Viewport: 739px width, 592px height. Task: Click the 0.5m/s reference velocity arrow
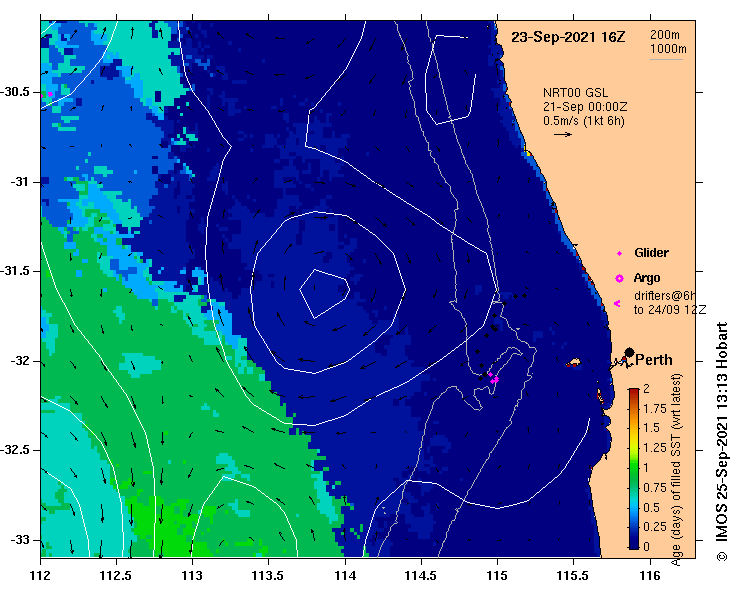(563, 134)
